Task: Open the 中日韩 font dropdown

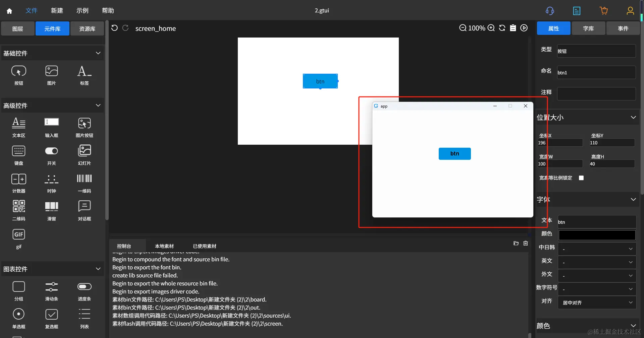Action: (597, 249)
